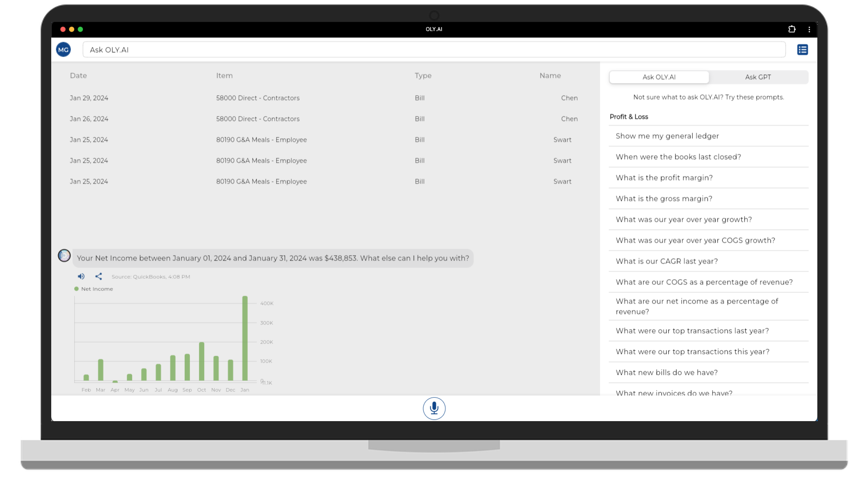Click prompt What new bills do we have?
The height and width of the screenshot is (488, 868).
click(666, 373)
